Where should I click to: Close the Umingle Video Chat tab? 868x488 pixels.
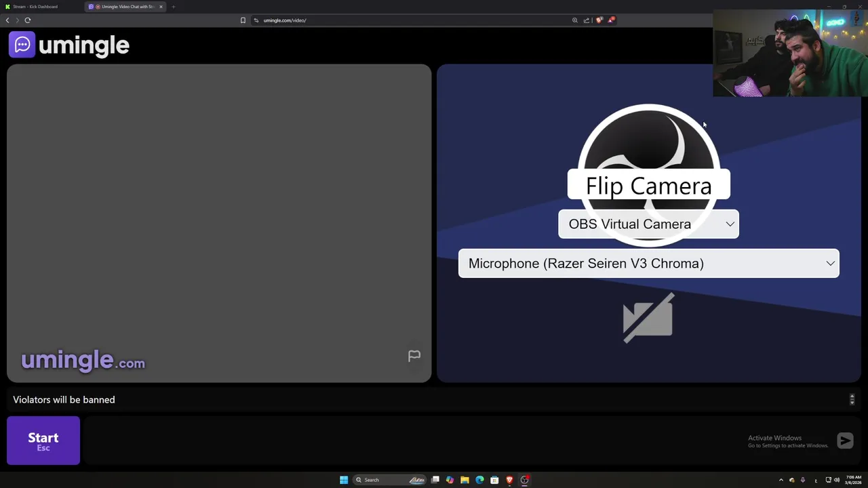click(x=161, y=7)
